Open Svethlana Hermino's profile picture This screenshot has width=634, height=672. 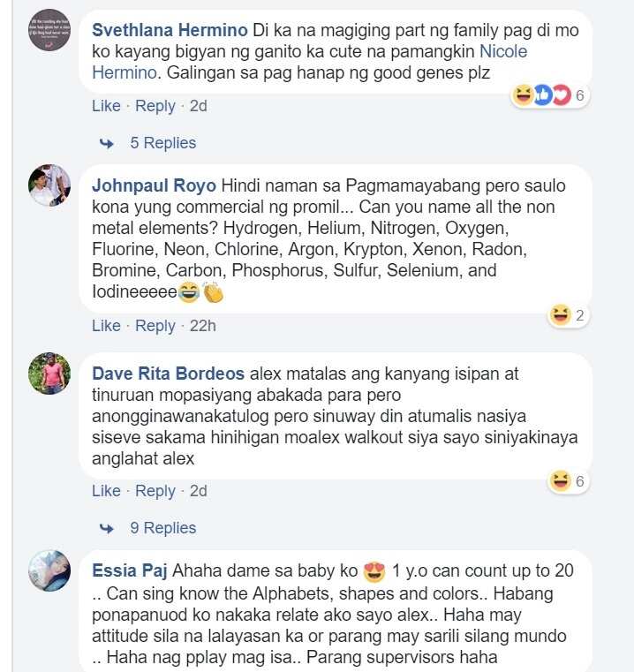49,30
